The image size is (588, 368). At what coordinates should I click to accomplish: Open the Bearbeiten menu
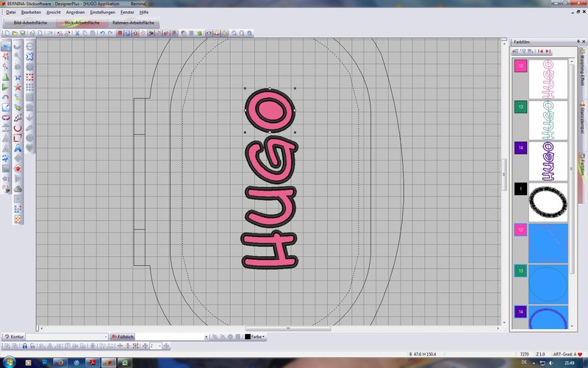[x=31, y=13]
